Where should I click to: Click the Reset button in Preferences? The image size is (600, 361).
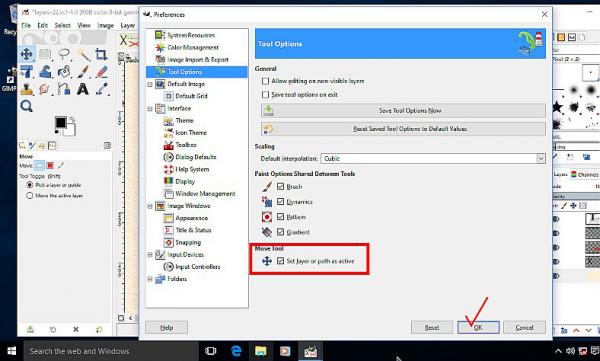tap(432, 327)
